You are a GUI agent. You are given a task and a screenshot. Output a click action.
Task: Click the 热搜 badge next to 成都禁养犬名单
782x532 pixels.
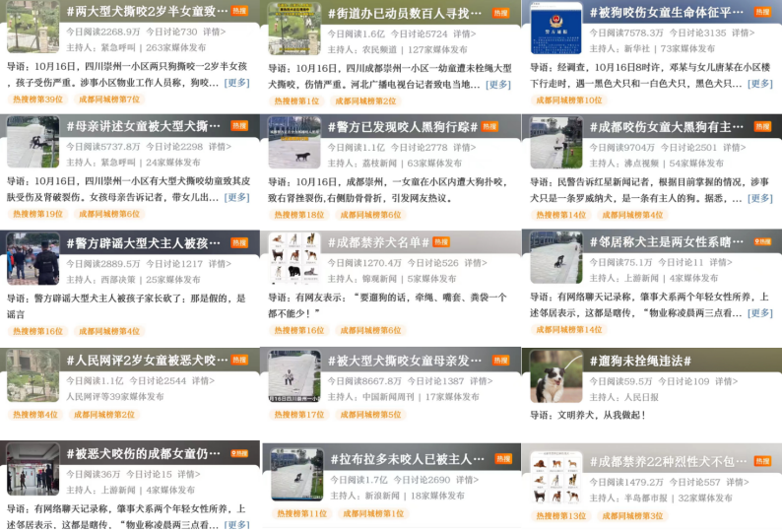coord(441,241)
